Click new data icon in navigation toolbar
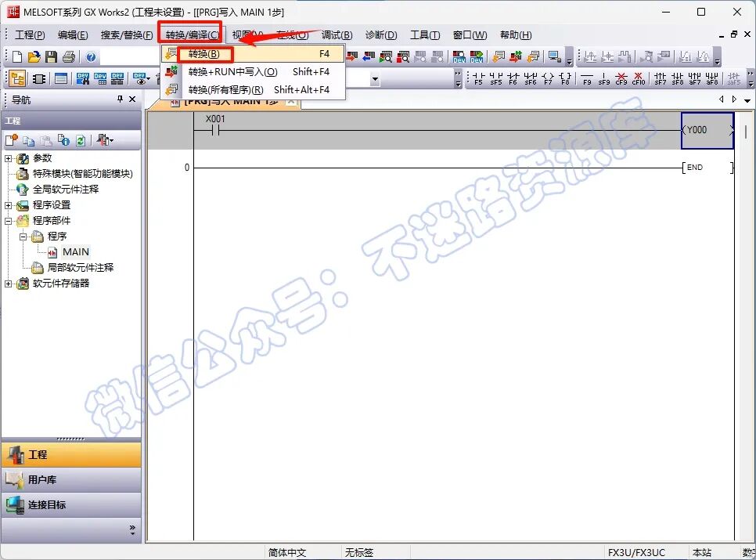This screenshot has width=756, height=560. click(12, 140)
